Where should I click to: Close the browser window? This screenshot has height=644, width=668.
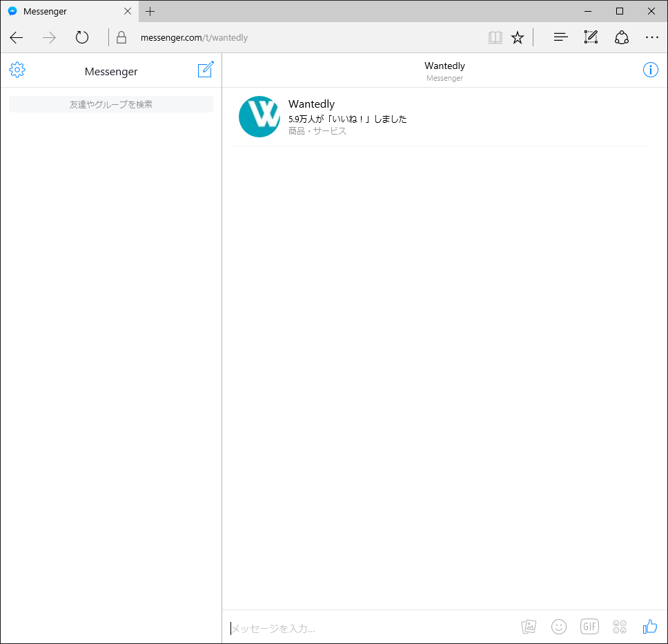pos(651,12)
